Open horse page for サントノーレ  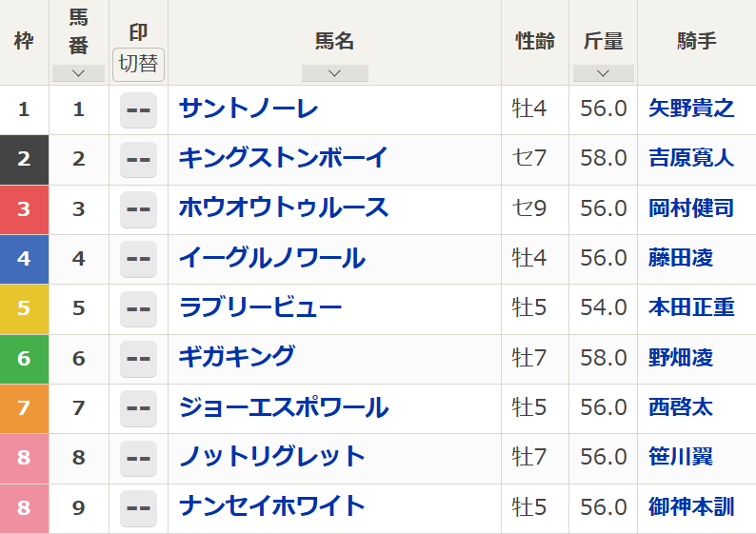[249, 109]
